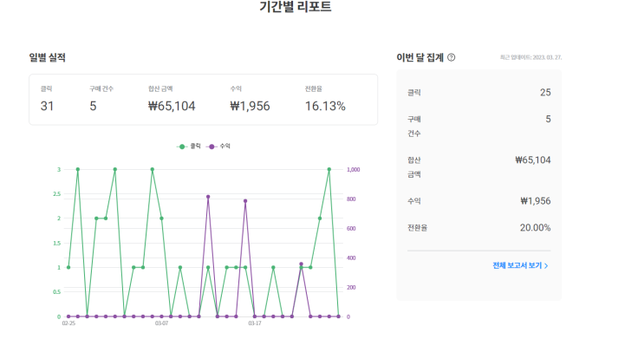Viewport: 644px width, 339px height.
Task: Select green 클릭 point above the 03-07 label
Action: (161, 218)
